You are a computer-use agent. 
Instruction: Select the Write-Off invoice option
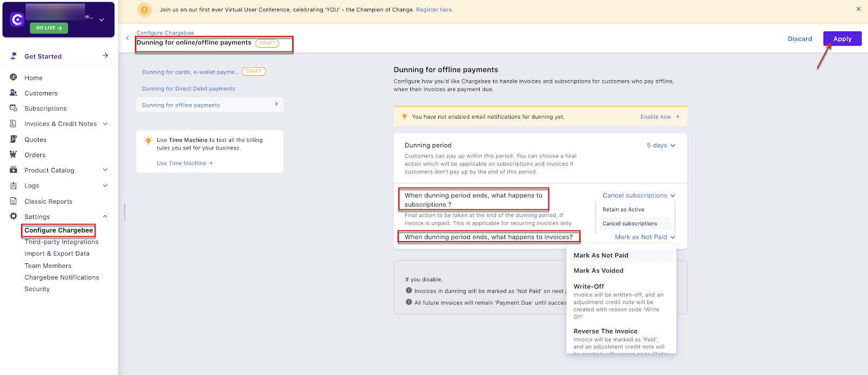tap(589, 286)
